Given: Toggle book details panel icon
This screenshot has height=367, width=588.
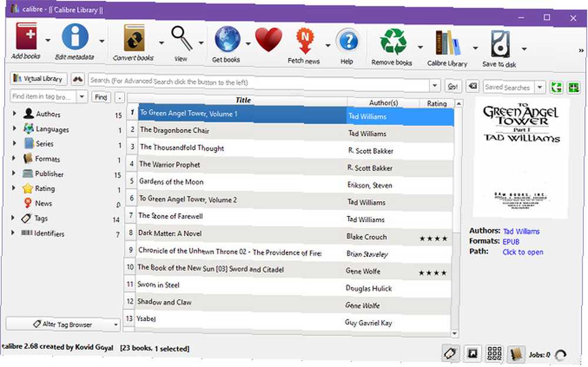Looking at the screenshot, I should tap(516, 353).
